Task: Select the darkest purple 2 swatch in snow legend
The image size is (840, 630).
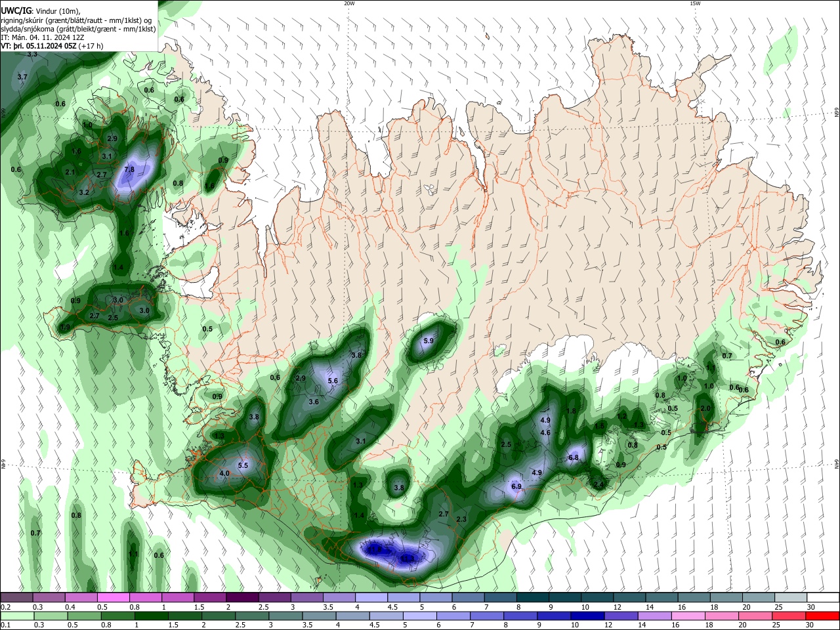Action: tap(242, 597)
